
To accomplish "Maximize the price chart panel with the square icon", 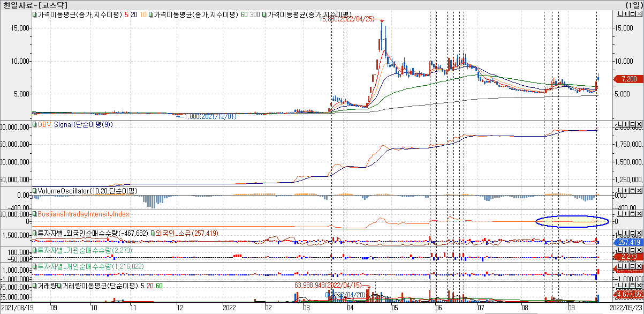I will (633, 13).
